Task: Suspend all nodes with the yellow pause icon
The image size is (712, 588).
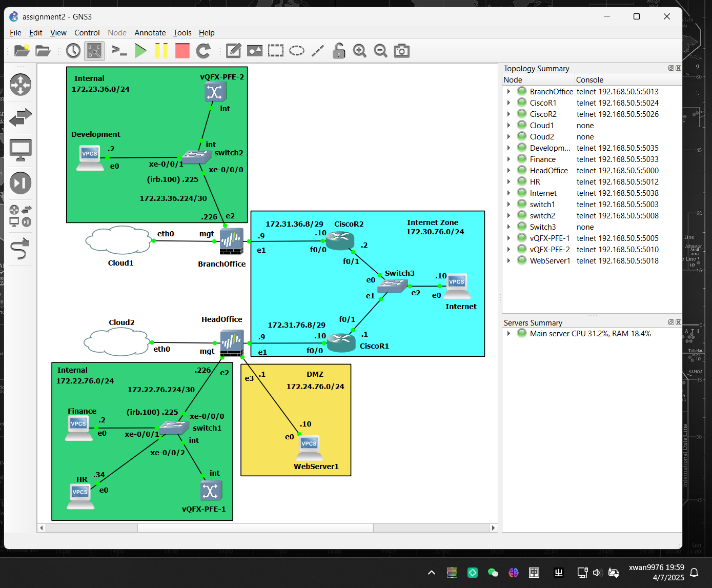Action: pyautogui.click(x=161, y=51)
